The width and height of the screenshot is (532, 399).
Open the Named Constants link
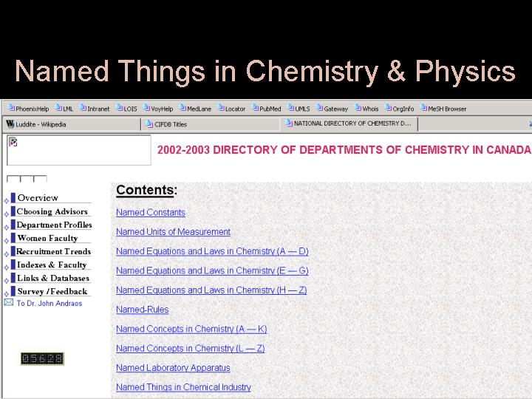coord(151,213)
